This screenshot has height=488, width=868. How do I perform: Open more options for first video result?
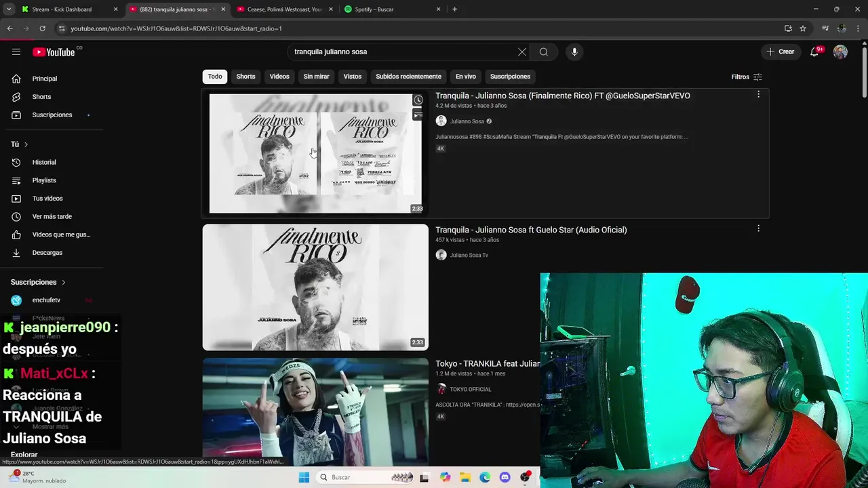click(758, 95)
